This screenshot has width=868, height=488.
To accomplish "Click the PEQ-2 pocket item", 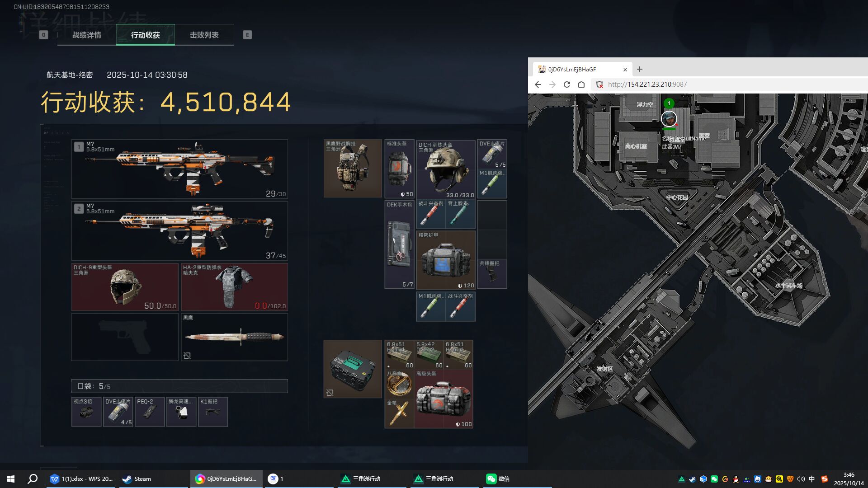I will coord(150,412).
